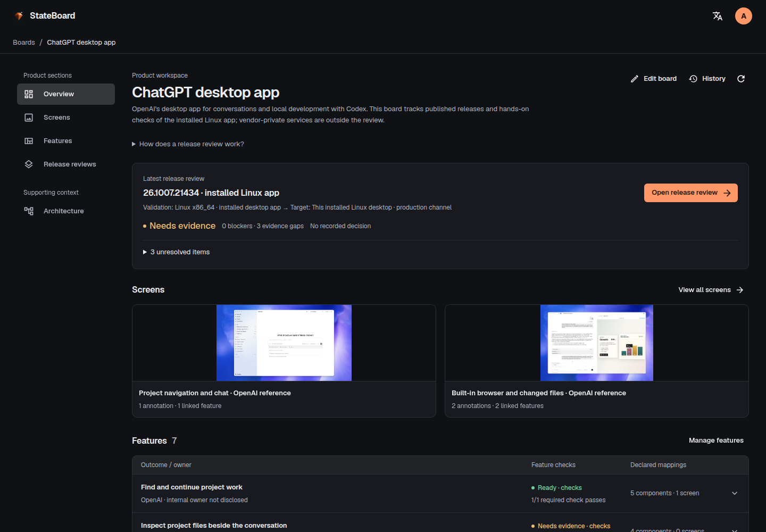Click the clock icon on History

(693, 79)
